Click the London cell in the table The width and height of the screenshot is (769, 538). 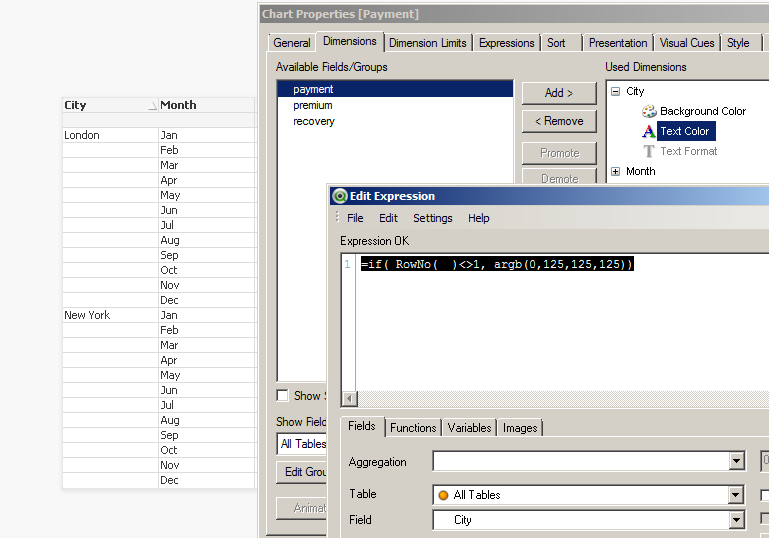tap(110, 135)
